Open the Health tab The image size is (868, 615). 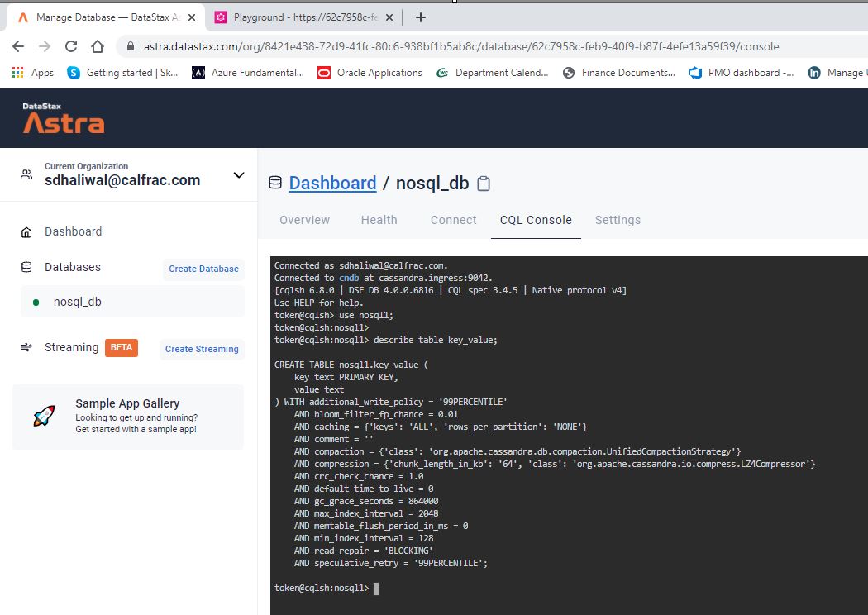click(x=379, y=220)
